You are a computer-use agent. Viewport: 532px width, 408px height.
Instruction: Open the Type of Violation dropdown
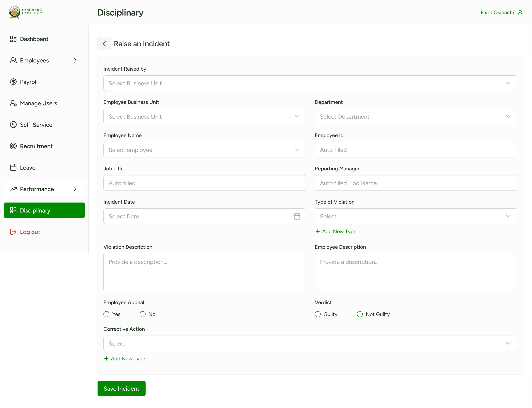415,216
